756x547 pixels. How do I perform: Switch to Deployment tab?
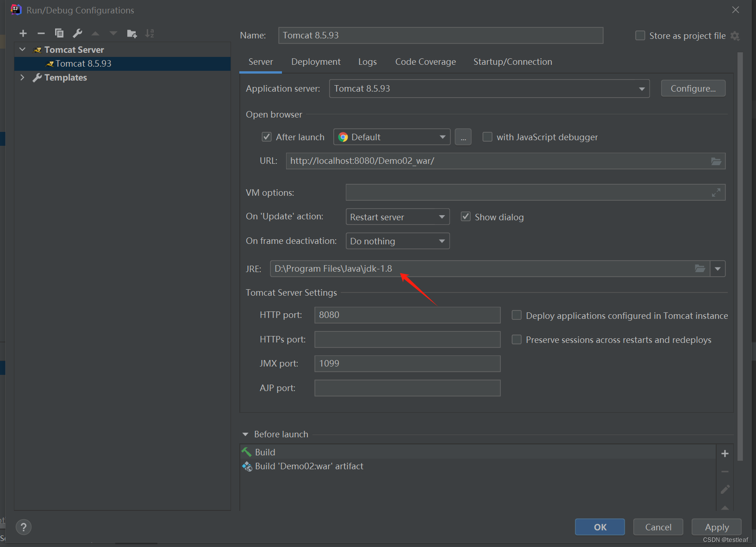[x=316, y=62]
